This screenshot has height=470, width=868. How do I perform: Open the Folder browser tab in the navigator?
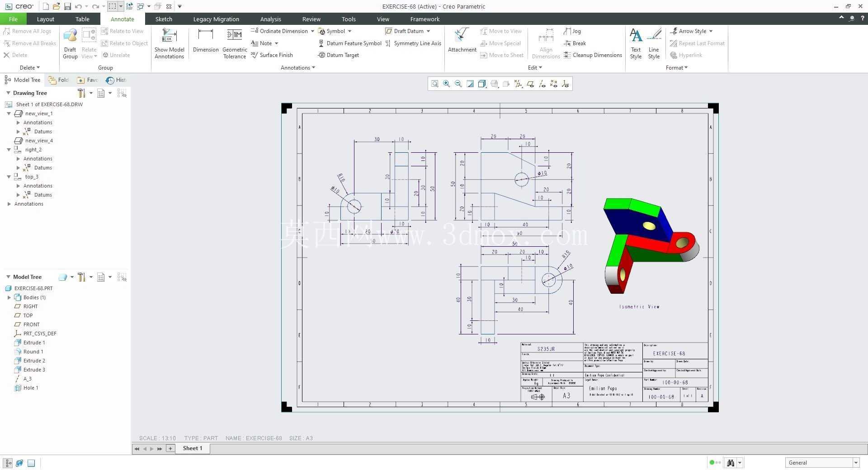59,80
